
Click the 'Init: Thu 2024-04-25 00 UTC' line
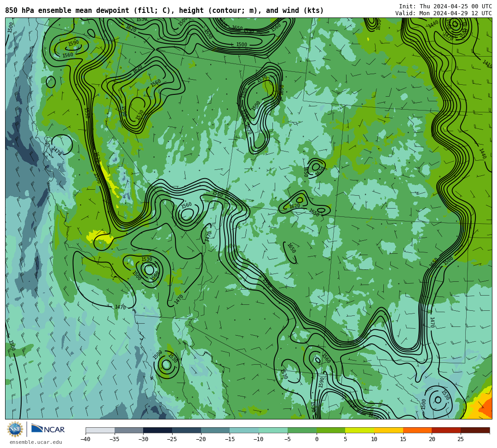(445, 6)
